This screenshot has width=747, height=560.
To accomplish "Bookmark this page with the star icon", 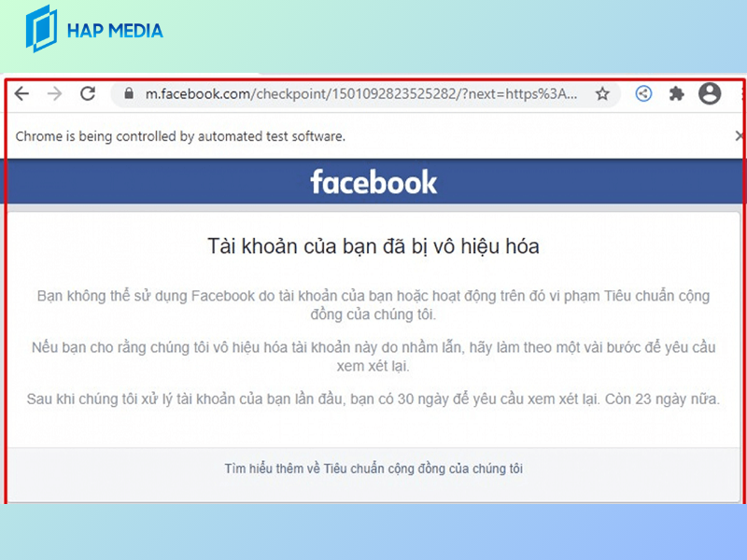I will [x=602, y=94].
